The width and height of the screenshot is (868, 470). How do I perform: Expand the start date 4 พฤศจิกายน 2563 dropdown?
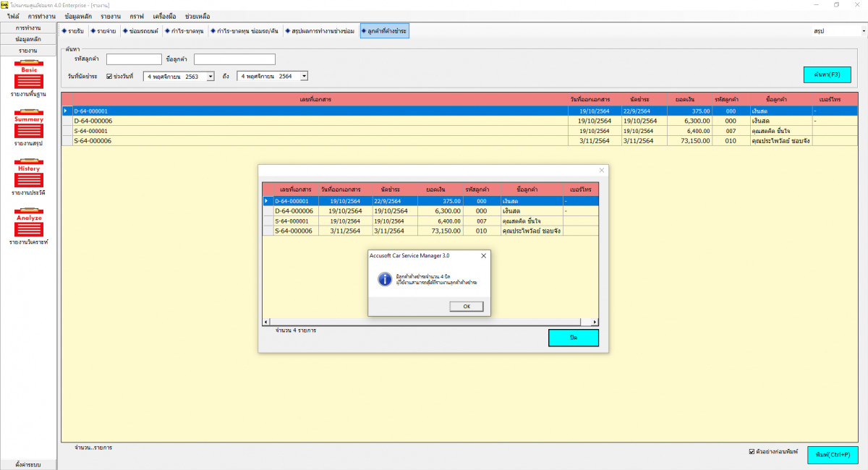click(210, 76)
